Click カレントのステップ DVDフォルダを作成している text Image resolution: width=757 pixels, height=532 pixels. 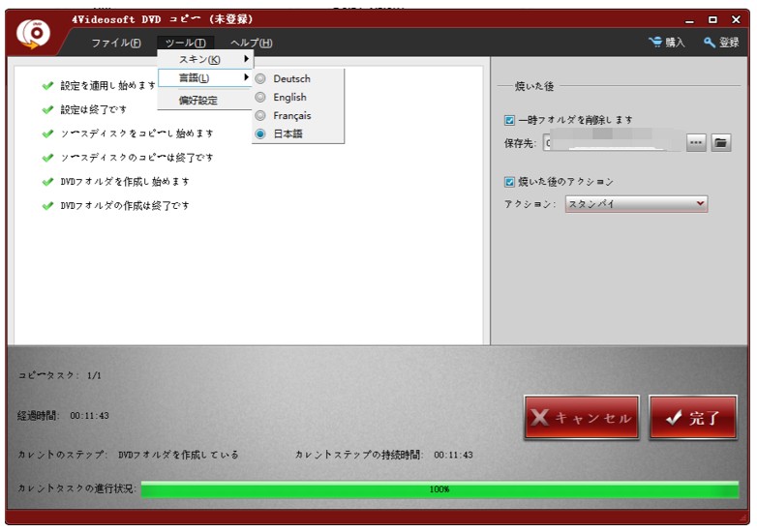128,455
